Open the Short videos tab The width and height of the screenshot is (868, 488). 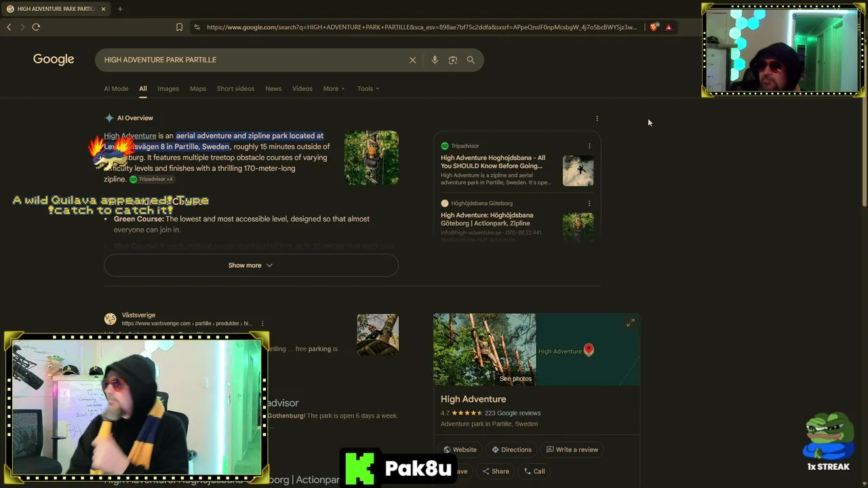[x=235, y=89]
